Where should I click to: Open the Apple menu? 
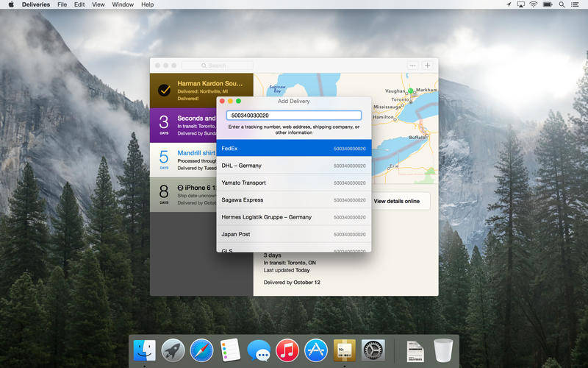(x=11, y=4)
